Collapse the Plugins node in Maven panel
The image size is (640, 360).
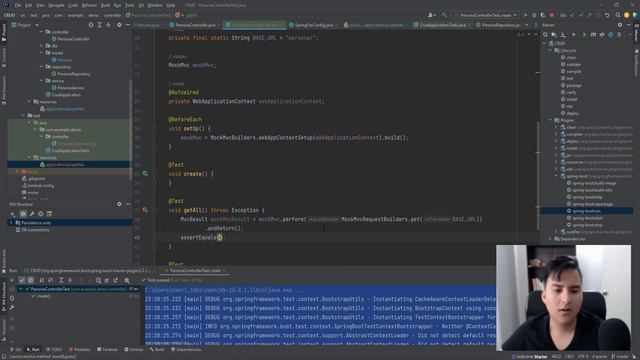551,120
